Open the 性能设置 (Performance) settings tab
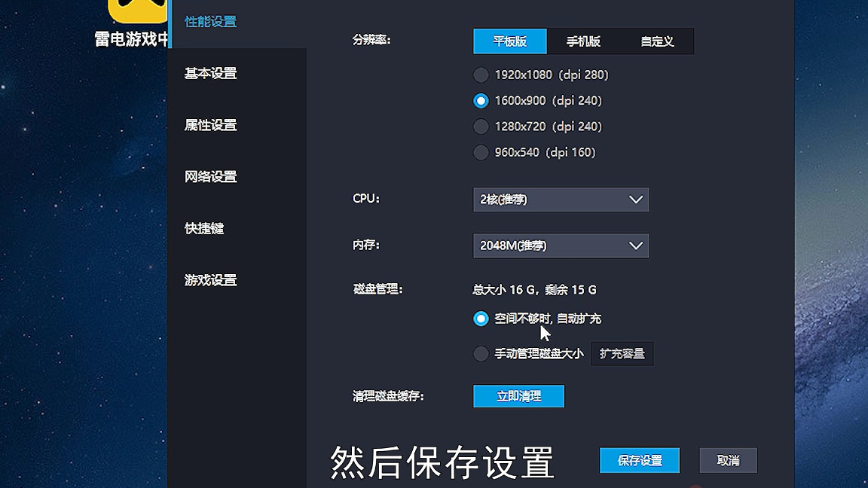Viewport: 868px width, 488px height. point(209,22)
